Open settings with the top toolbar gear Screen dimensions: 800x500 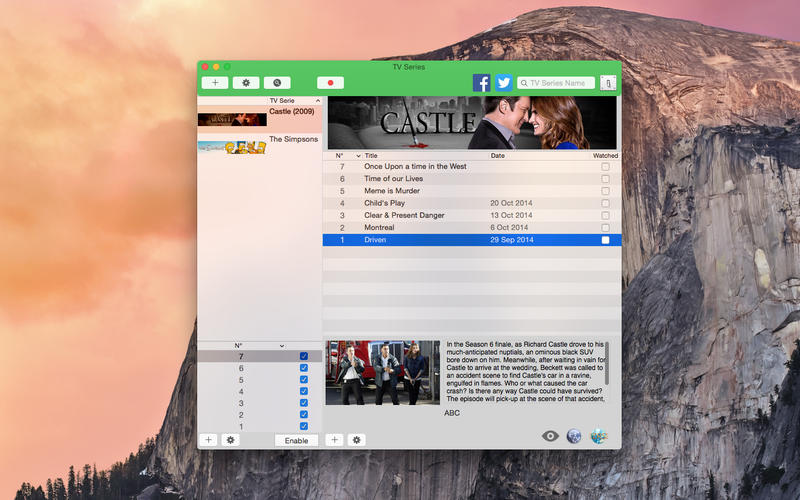pyautogui.click(x=246, y=83)
